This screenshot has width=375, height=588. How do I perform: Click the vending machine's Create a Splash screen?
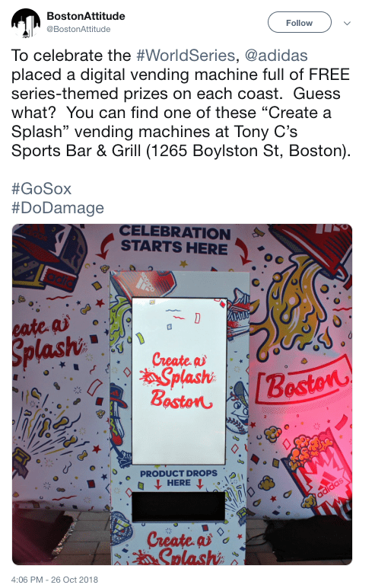tap(180, 381)
